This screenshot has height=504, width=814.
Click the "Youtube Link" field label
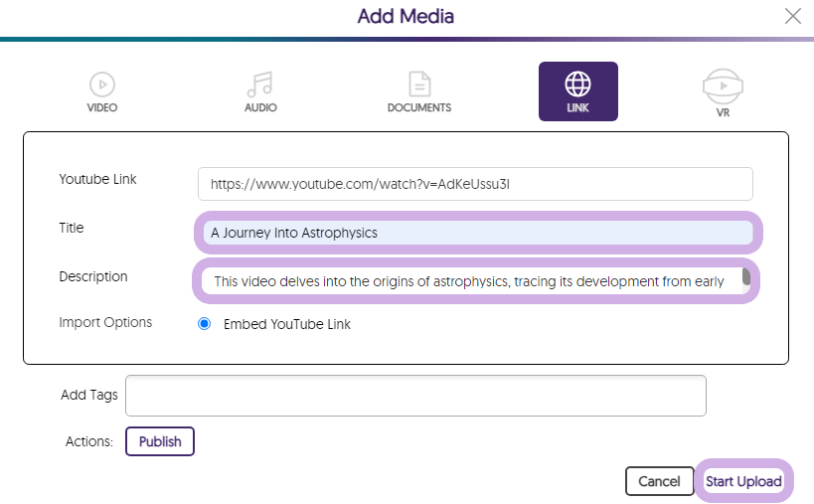click(97, 179)
